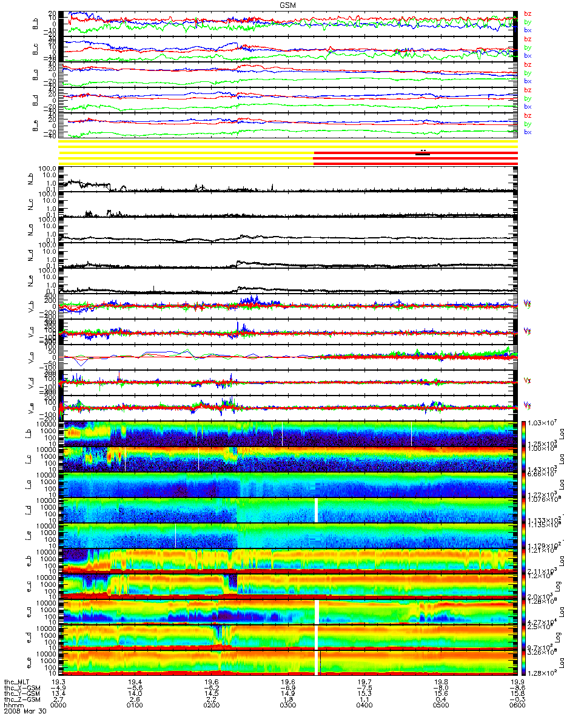Click the -0.3 Z-GSM value
The height and width of the screenshot is (728, 564).
tap(517, 700)
